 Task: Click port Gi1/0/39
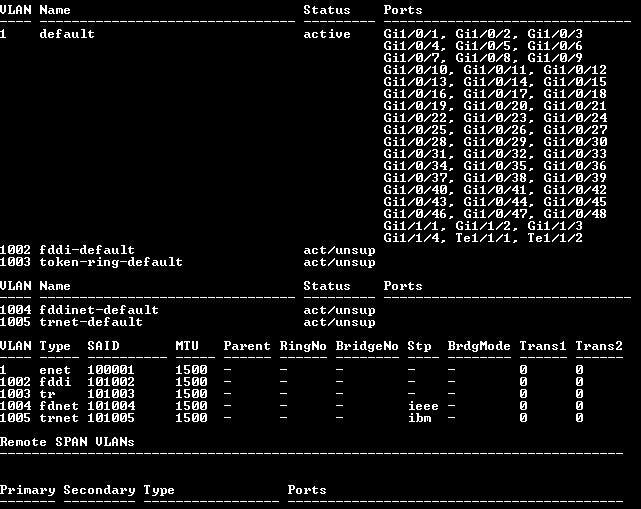575,178
